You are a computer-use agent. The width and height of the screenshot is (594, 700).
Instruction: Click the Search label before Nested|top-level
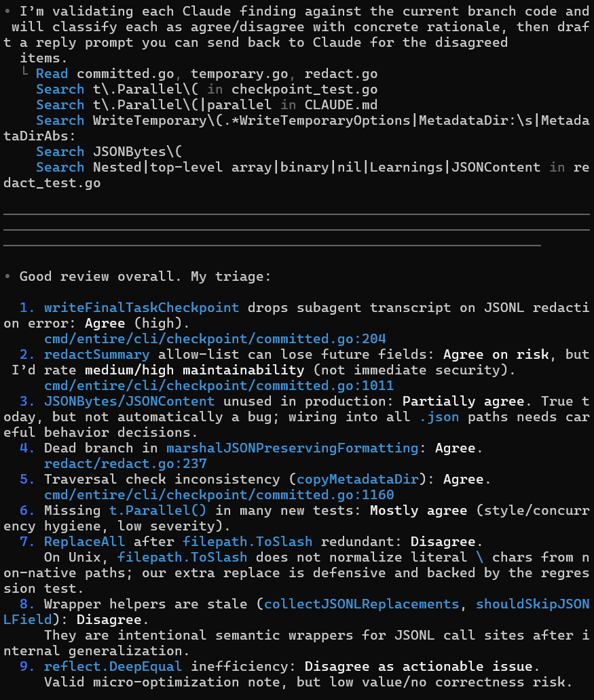pos(60,168)
